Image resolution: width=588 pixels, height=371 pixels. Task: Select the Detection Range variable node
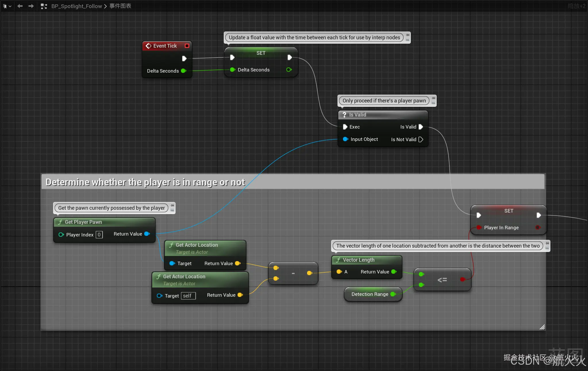(x=369, y=294)
